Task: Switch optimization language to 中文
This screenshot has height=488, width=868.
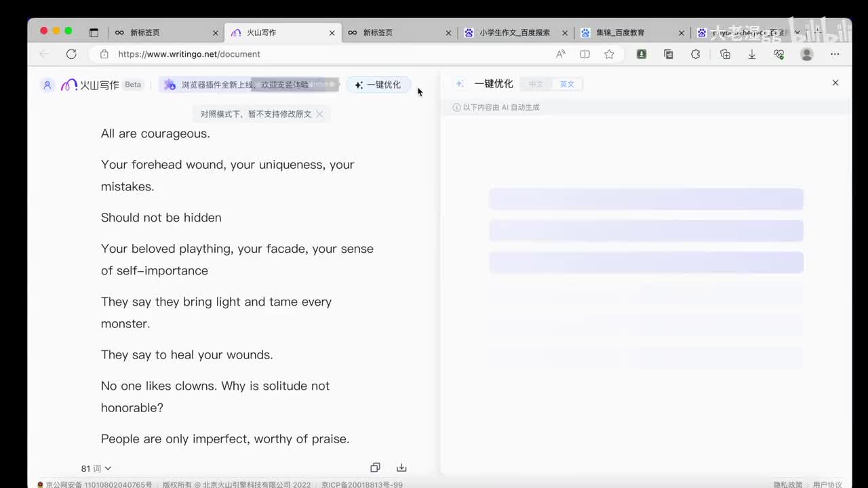Action: click(x=536, y=84)
